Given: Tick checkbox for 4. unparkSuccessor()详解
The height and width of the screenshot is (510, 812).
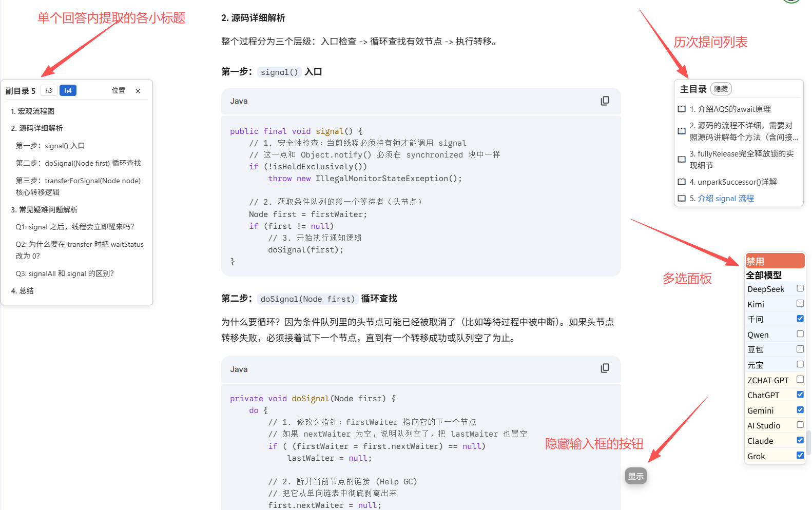Looking at the screenshot, I should 682,182.
